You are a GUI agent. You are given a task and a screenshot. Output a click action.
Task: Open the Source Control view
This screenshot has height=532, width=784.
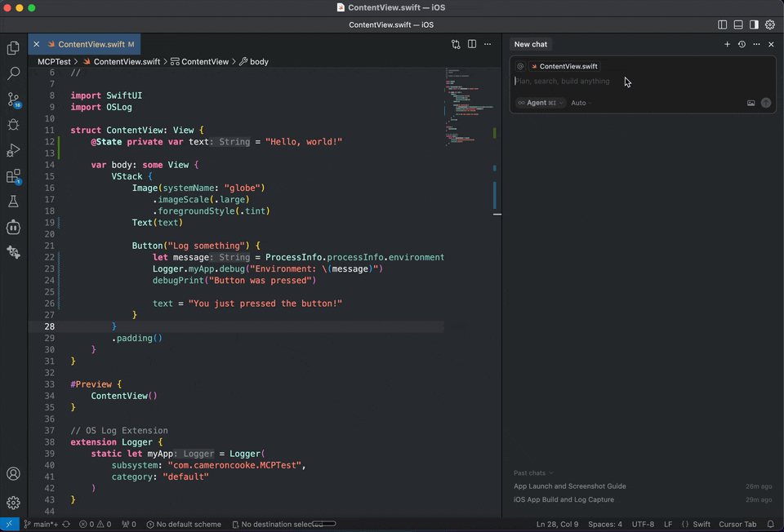pos(13,99)
